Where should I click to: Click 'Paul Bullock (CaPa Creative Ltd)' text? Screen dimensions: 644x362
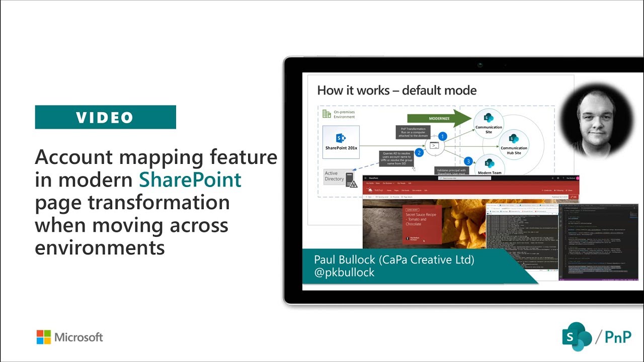394,259
